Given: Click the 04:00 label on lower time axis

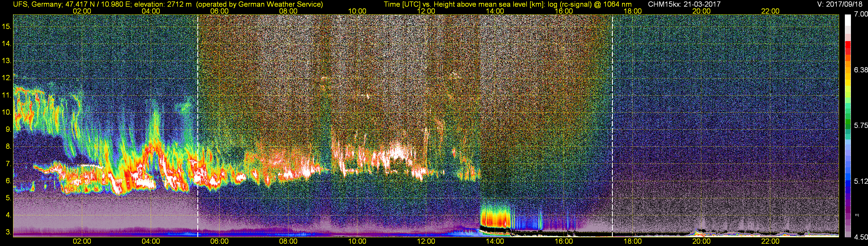Looking at the screenshot, I should pos(151,241).
